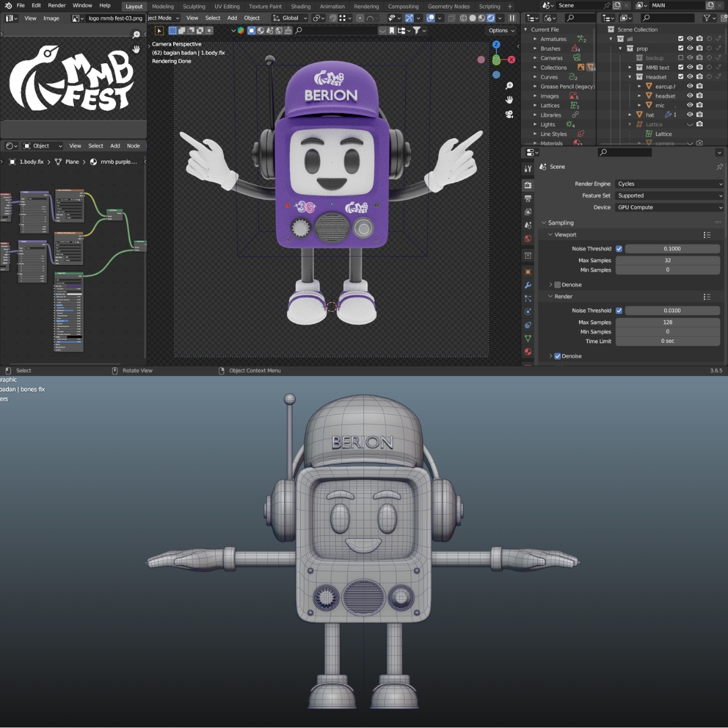Open the World properties globe tab

(528, 239)
